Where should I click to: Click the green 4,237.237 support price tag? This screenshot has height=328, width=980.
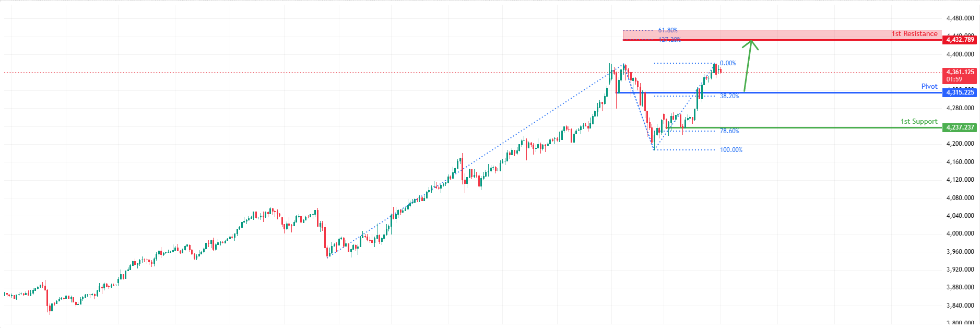click(960, 127)
